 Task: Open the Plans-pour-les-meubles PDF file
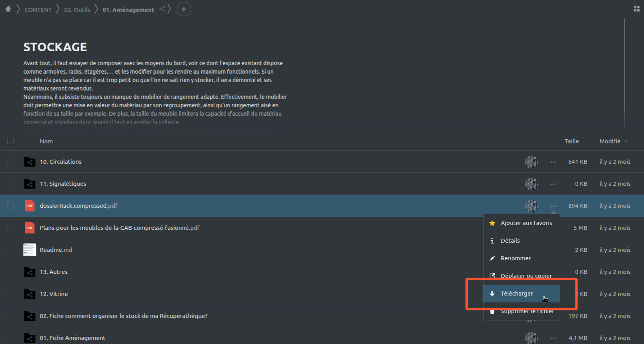119,228
